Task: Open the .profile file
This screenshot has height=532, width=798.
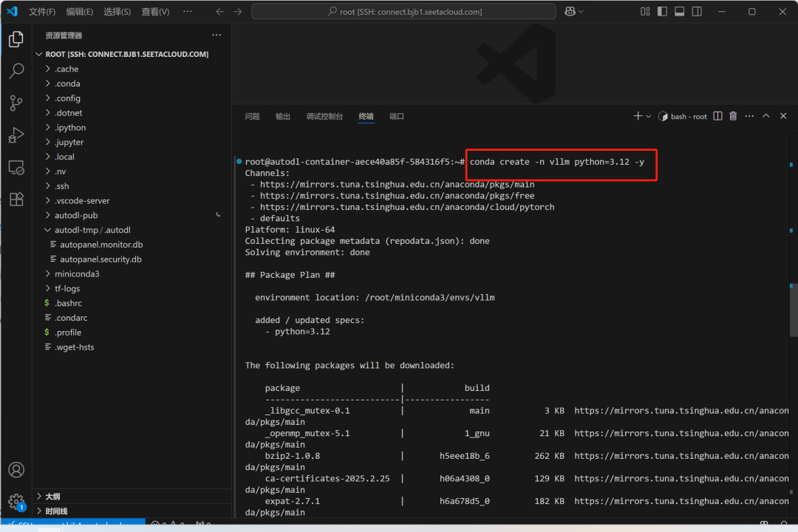Action: 132,332
